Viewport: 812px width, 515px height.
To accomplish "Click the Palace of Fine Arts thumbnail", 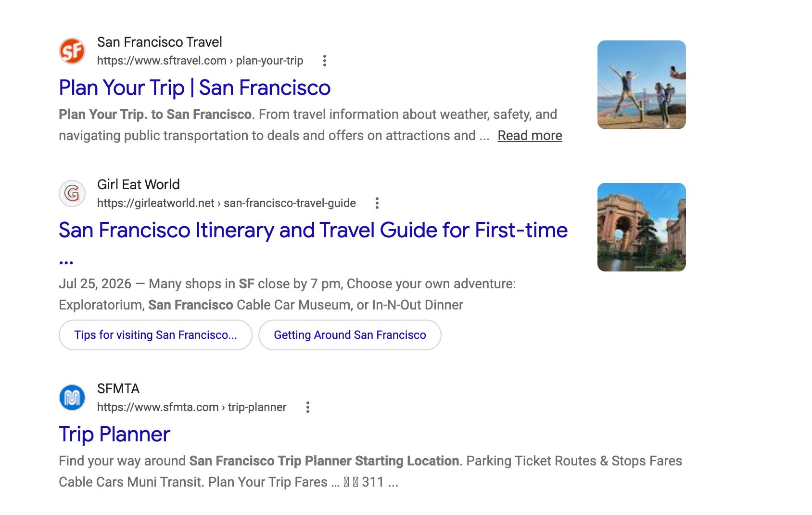I will (642, 227).
